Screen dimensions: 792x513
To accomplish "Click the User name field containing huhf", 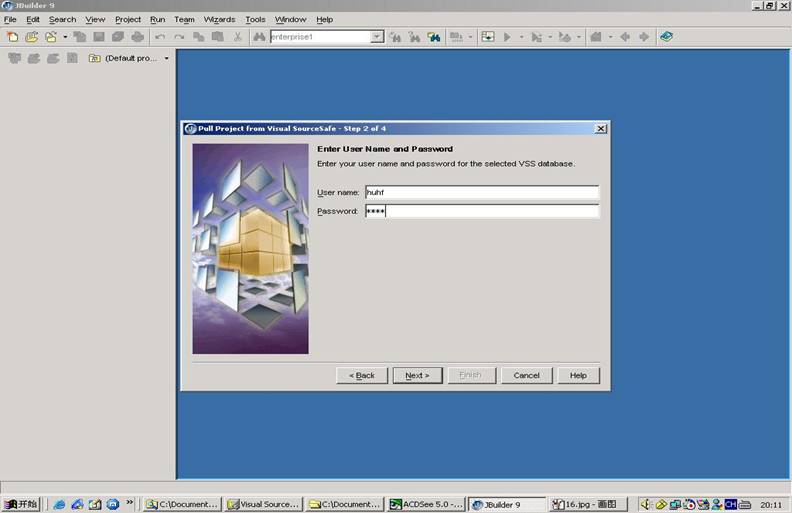I will click(x=482, y=192).
